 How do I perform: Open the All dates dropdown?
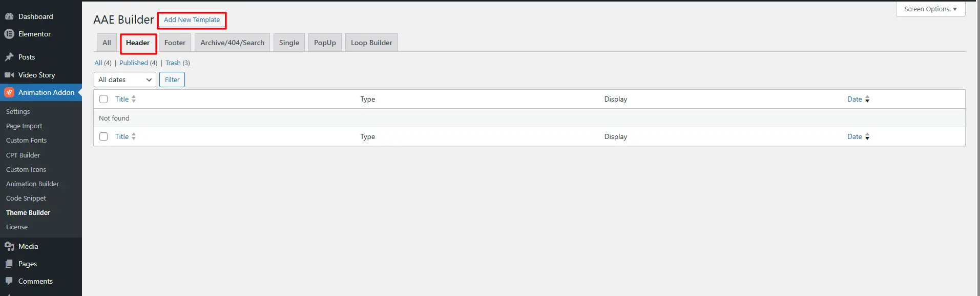(x=124, y=80)
